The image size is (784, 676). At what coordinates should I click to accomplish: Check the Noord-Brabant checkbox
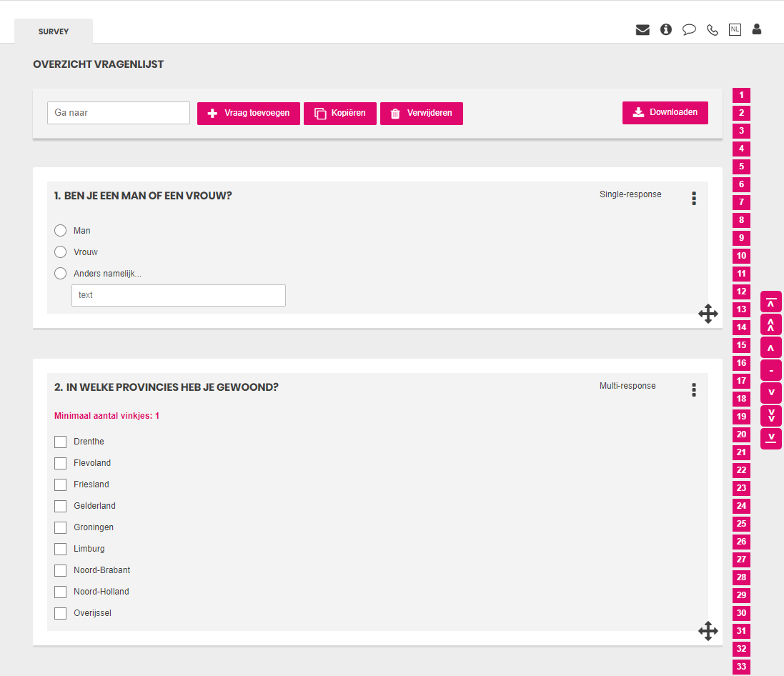coord(61,570)
